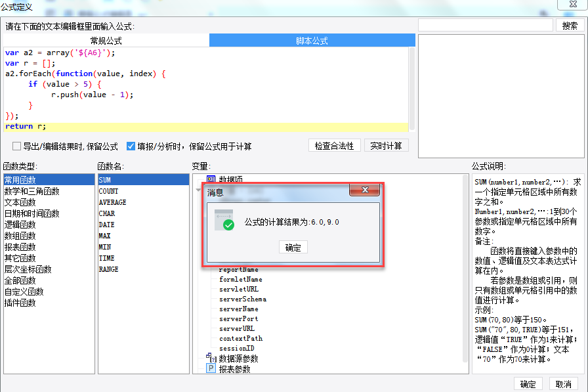Screen dimensions: 588x392
Task: Close the 公式定义 window
Action: click(573, 4)
